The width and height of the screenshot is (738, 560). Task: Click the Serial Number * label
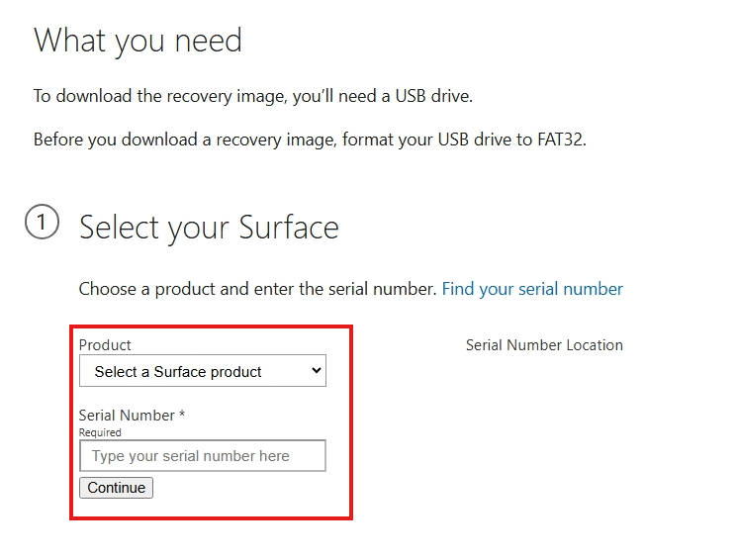pos(132,416)
